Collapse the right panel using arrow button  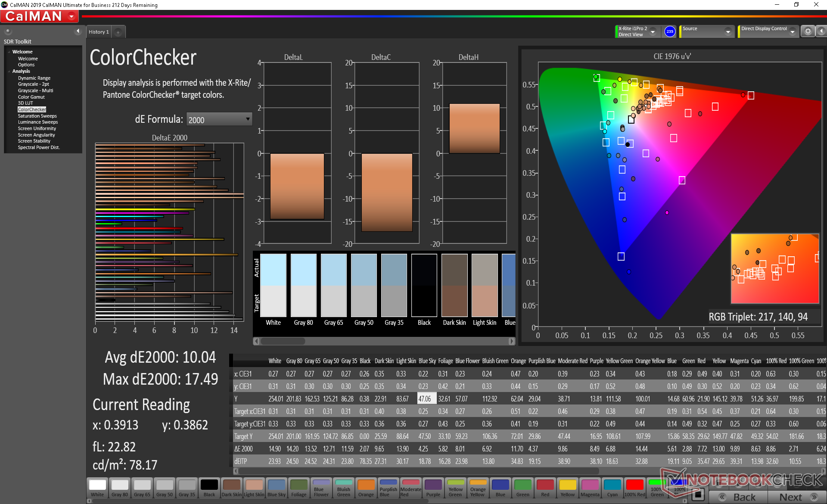(x=821, y=31)
